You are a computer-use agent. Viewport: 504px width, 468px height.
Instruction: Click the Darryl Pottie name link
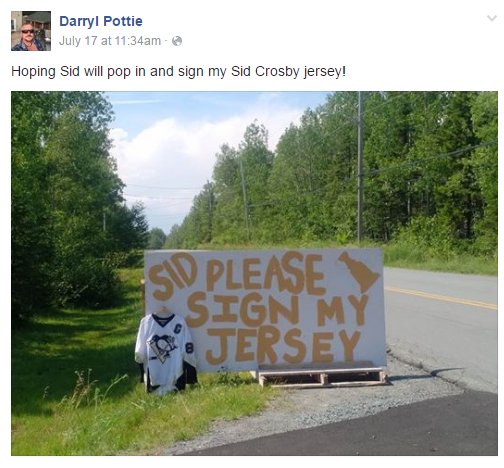(101, 21)
